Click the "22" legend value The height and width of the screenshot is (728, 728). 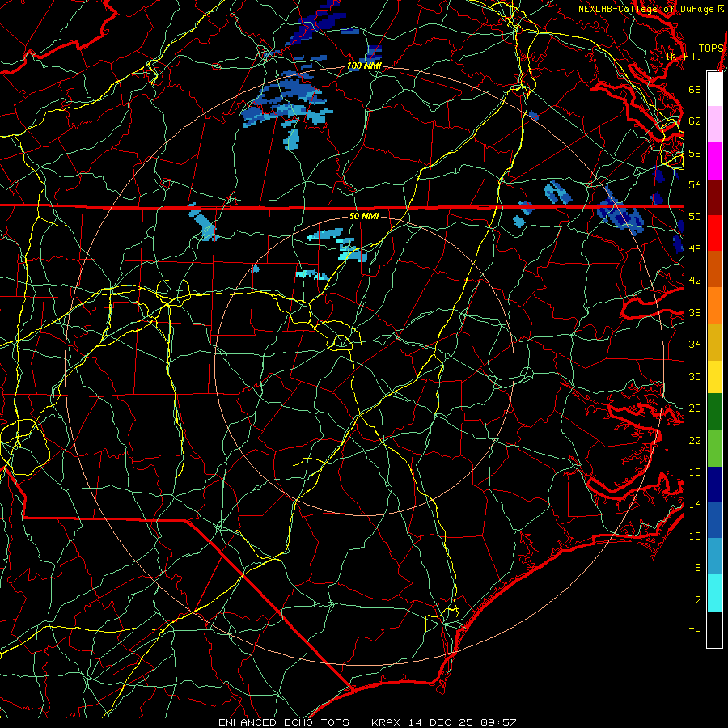[x=695, y=440]
